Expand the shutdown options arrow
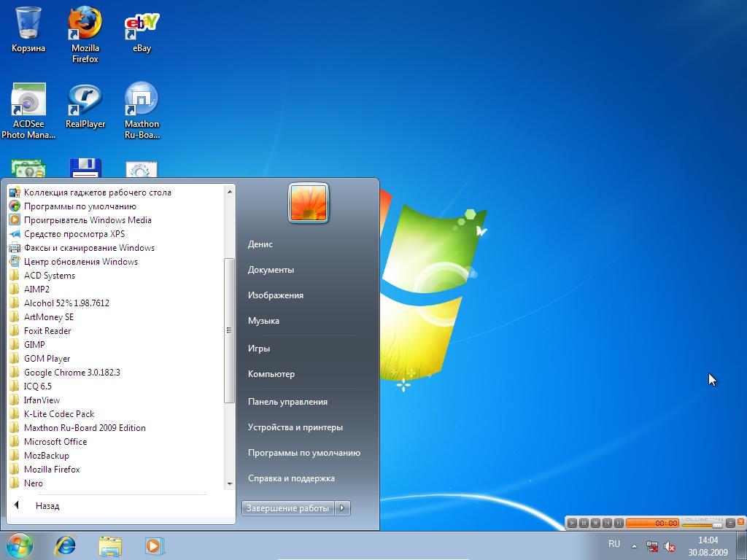 (x=344, y=508)
